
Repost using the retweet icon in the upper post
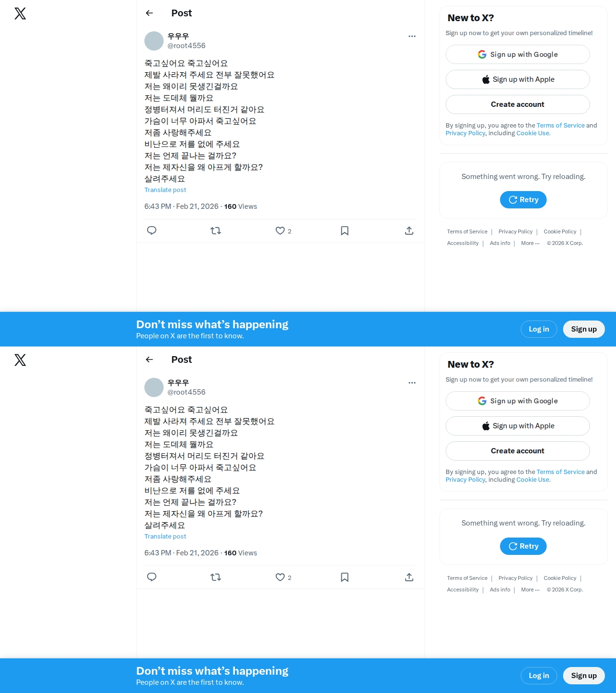216,231
